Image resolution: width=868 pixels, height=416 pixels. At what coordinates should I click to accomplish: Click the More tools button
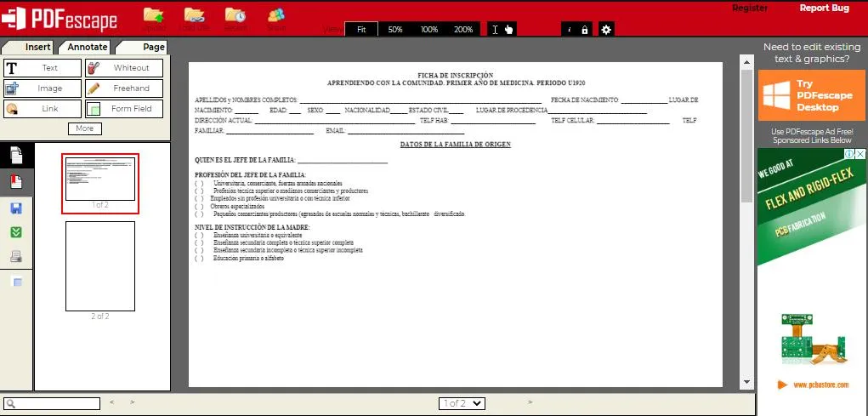click(85, 128)
